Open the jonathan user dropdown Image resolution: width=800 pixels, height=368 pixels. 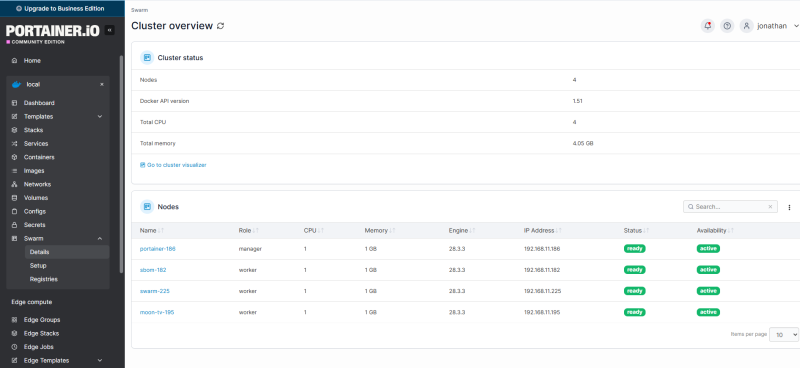click(778, 26)
